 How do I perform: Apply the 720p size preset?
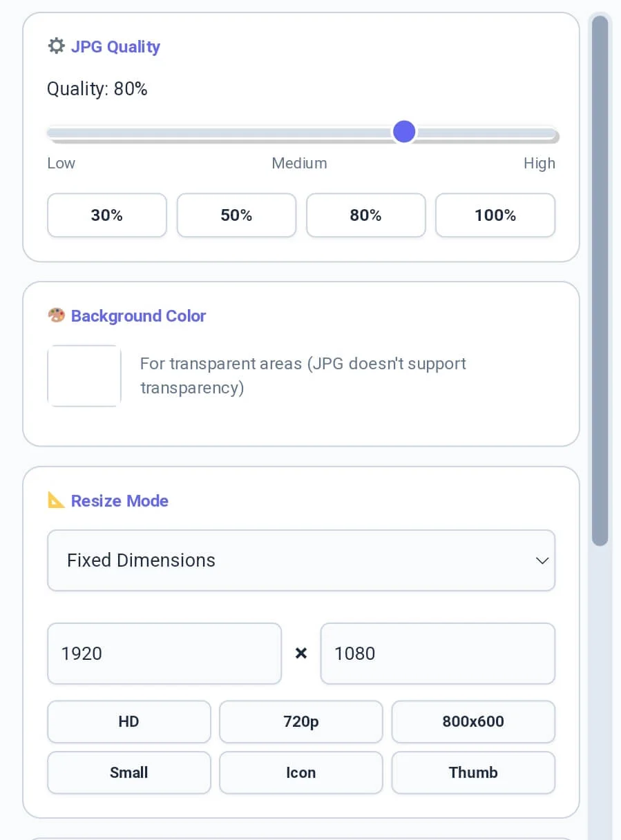coord(300,722)
